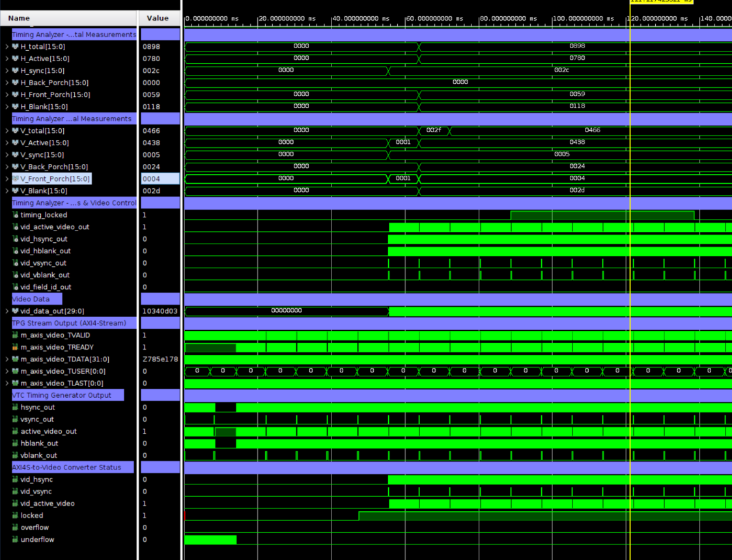Click the vid_hsync_out signal icon

click(16, 239)
